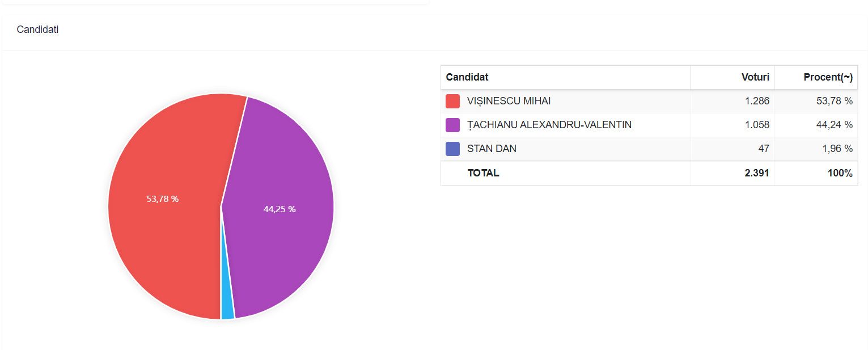The image size is (868, 350).
Task: Click the TOTAL row label
Action: (483, 174)
